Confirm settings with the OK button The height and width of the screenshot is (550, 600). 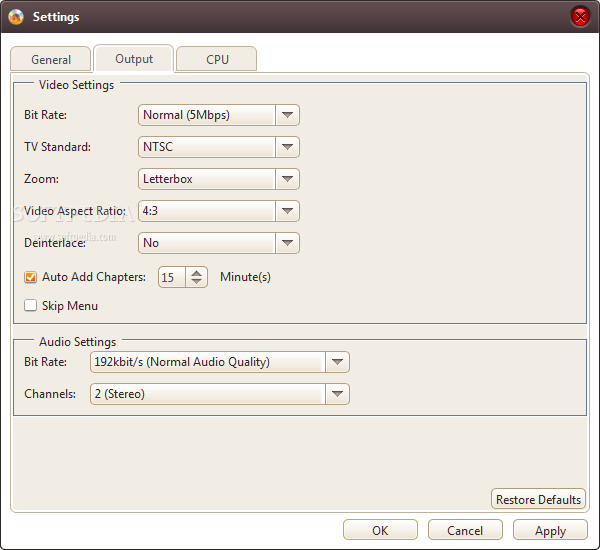pyautogui.click(x=380, y=530)
